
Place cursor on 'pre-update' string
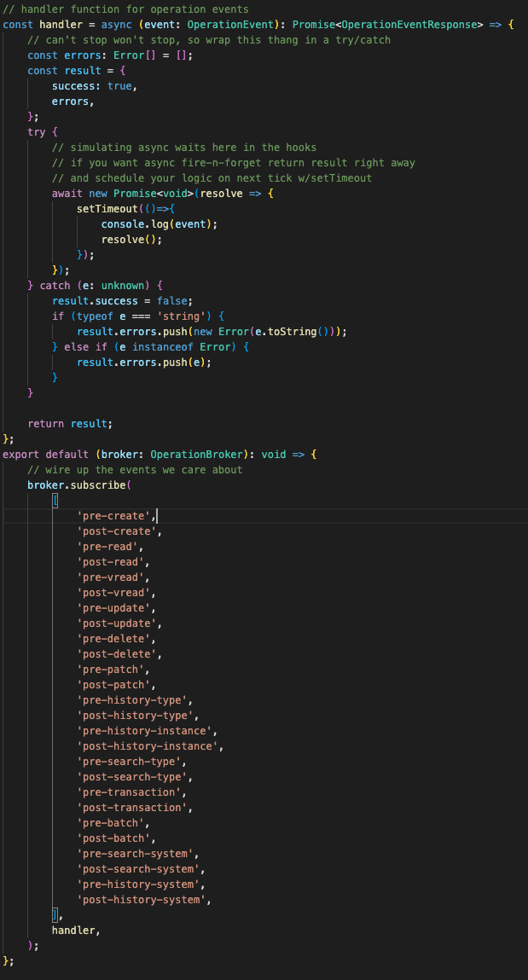tap(113, 608)
